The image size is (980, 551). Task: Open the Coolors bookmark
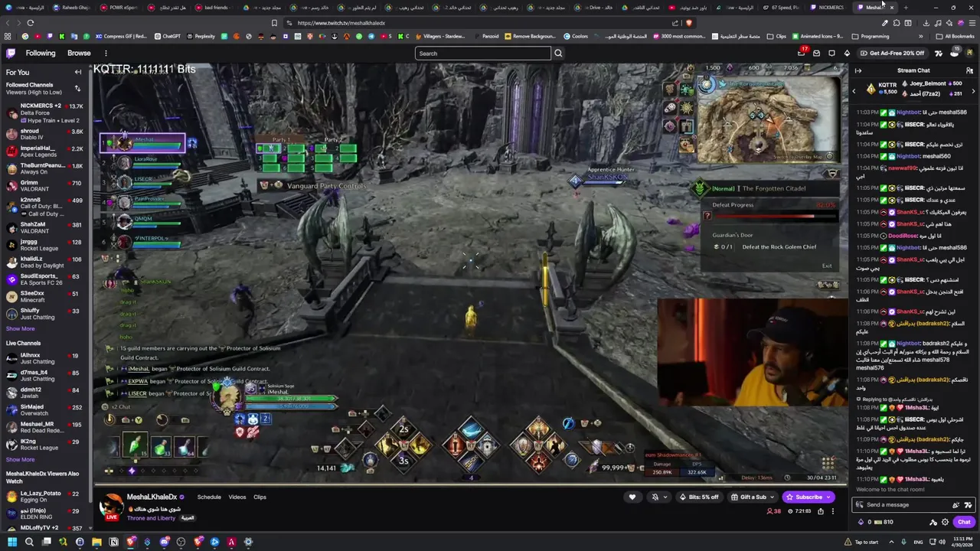[576, 36]
